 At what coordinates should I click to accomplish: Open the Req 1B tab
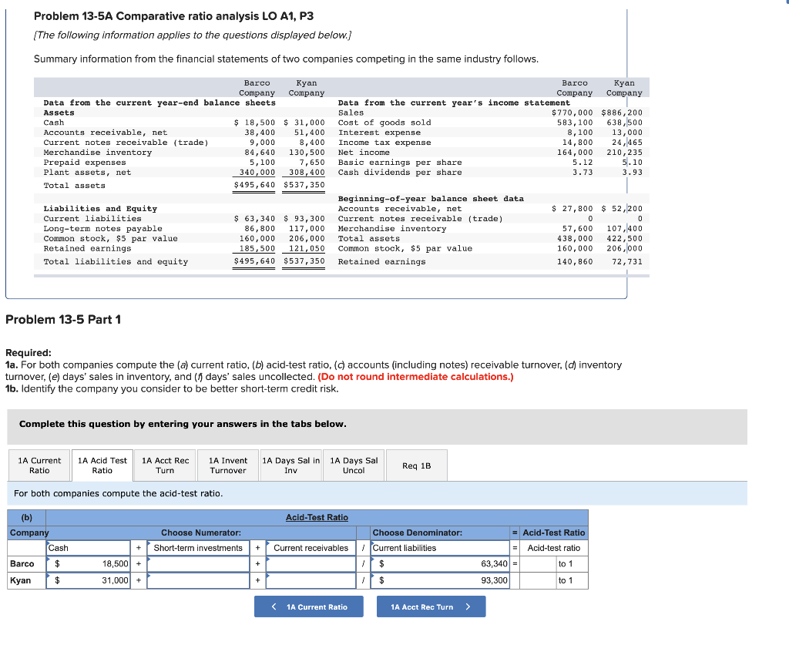pos(416,465)
